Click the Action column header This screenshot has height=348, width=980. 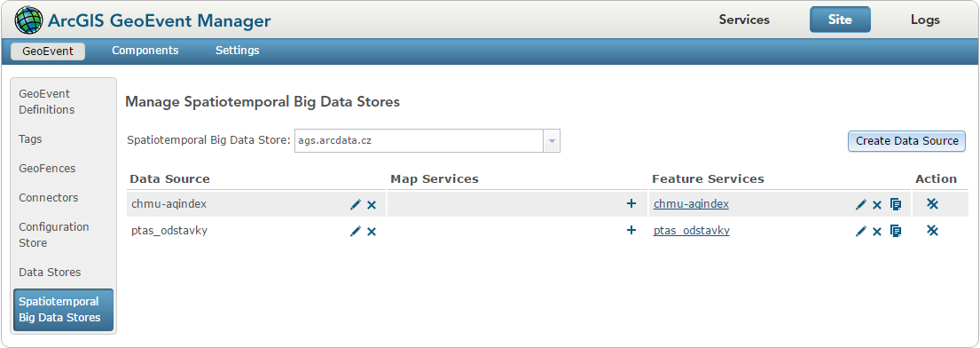pos(937,179)
